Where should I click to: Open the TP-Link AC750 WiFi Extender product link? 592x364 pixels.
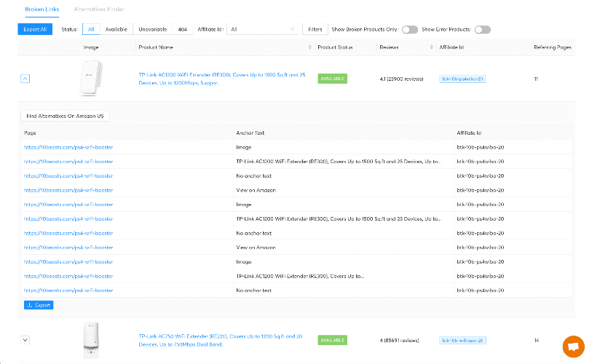coord(221,340)
